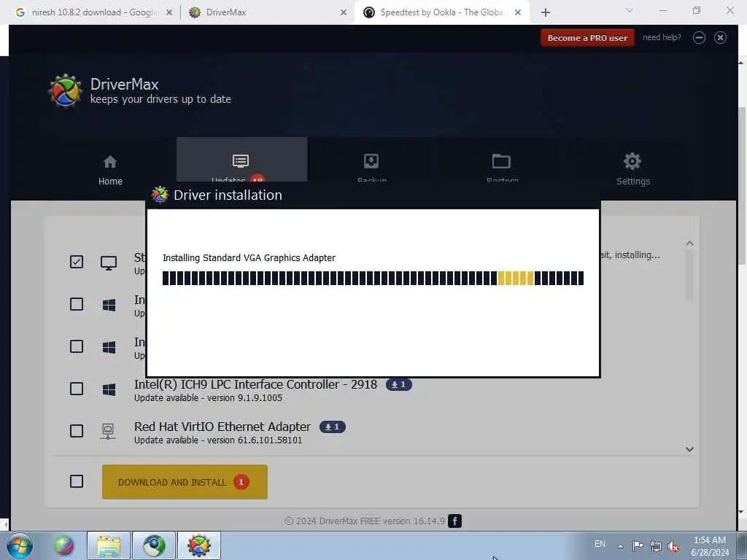
Task: Click DriverMax close circle icon
Action: coord(720,38)
